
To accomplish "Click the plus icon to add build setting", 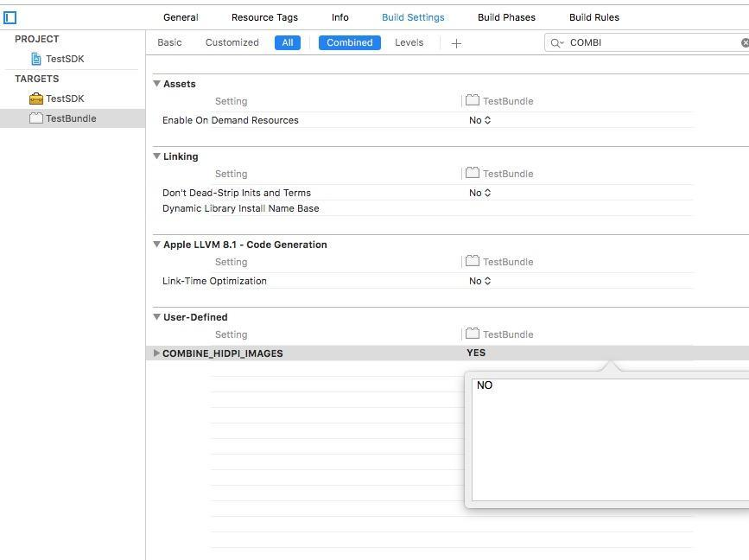I will pos(456,43).
